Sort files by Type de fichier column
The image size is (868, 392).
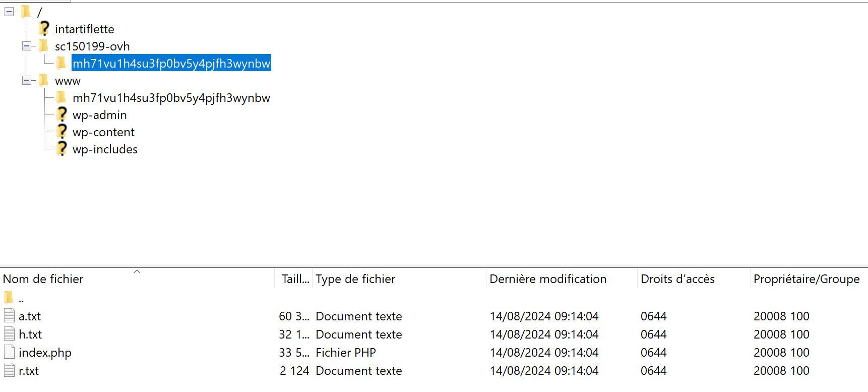(x=355, y=279)
